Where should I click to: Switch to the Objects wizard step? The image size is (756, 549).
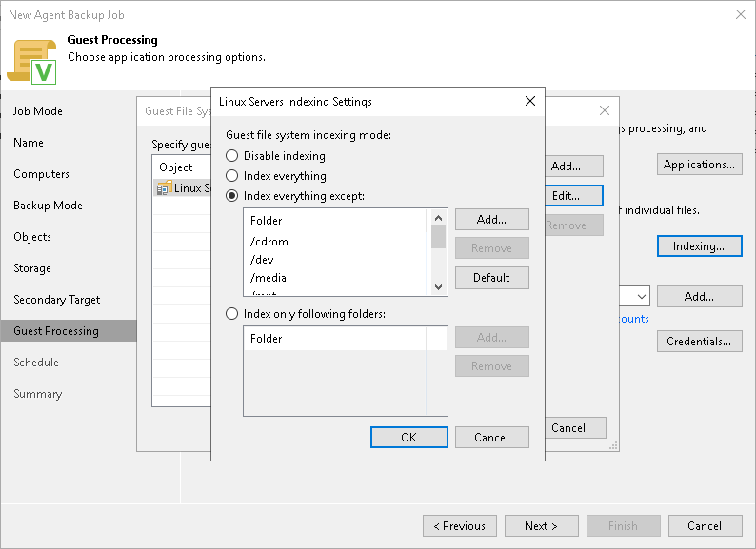pyautogui.click(x=32, y=237)
